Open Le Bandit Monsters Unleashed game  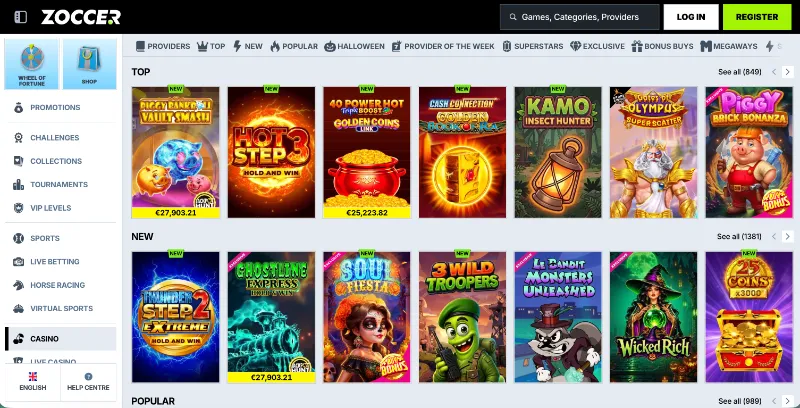coord(558,317)
